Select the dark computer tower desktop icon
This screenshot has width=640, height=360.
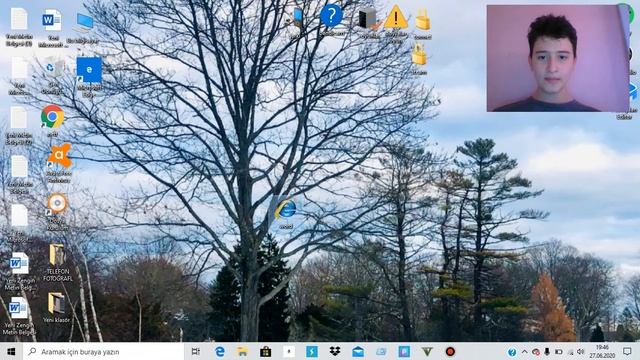coord(368,19)
